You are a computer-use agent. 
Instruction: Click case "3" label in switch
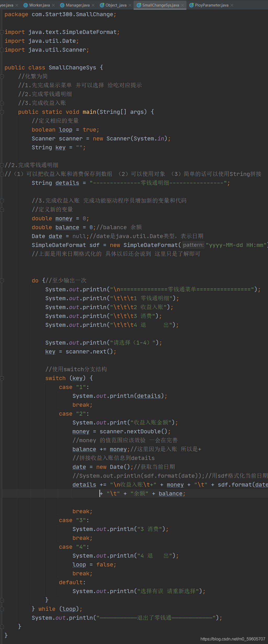click(x=74, y=520)
